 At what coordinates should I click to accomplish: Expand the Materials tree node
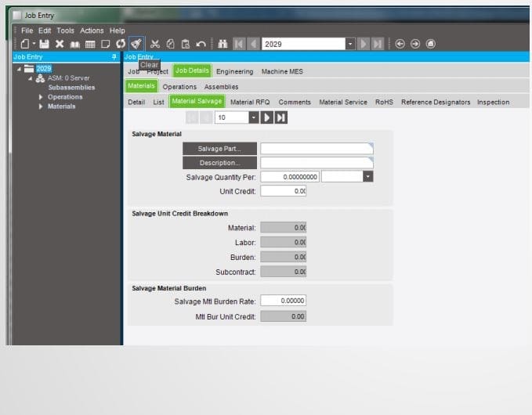pyautogui.click(x=41, y=106)
